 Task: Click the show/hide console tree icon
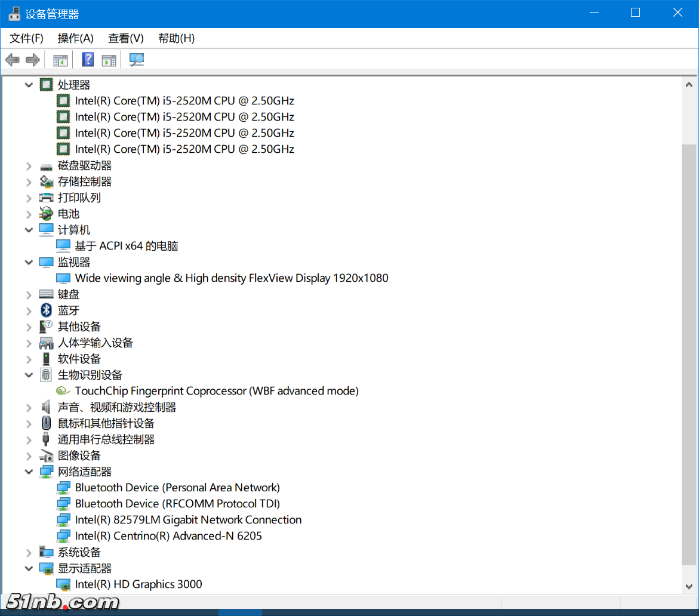60,60
